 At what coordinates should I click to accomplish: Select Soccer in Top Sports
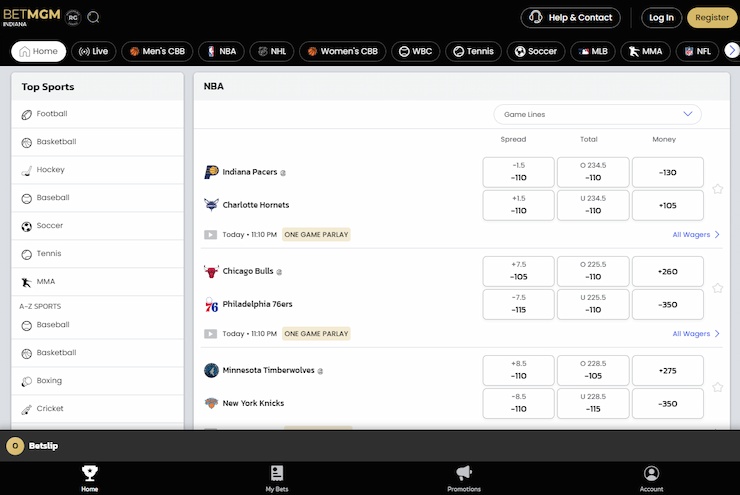click(98, 226)
